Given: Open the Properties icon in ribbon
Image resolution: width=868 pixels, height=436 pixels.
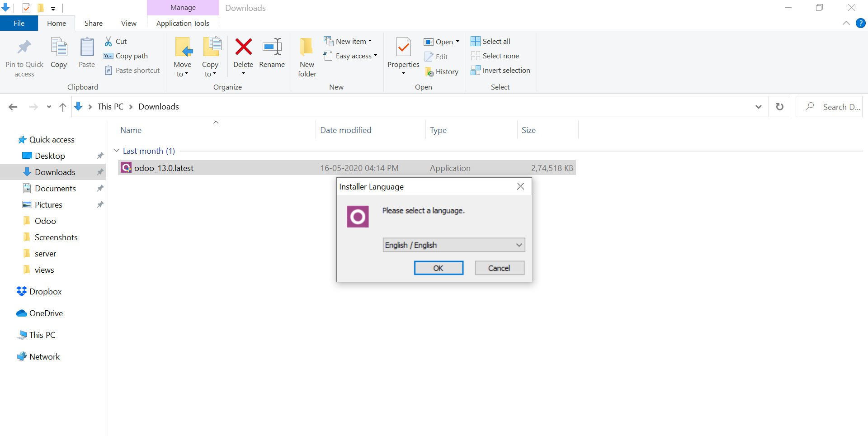Looking at the screenshot, I should tap(403, 47).
